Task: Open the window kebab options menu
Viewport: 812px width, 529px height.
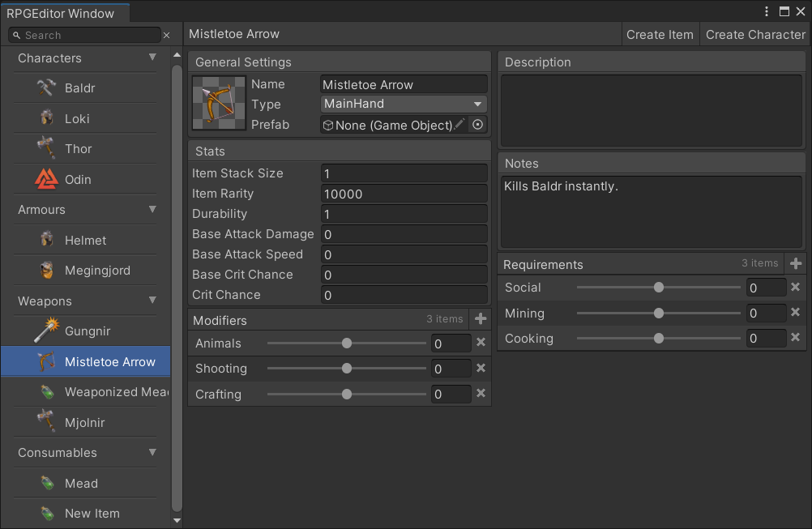Action: tap(767, 11)
